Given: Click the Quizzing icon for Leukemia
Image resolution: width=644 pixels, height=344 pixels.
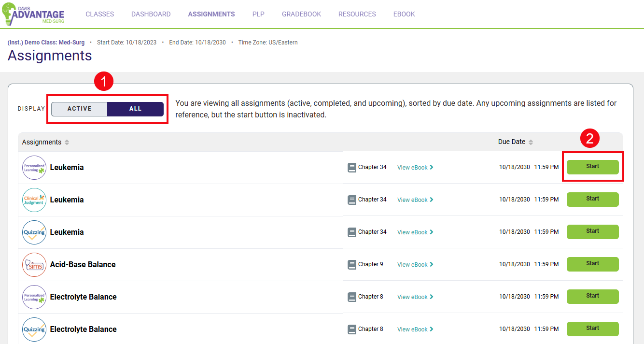Looking at the screenshot, I should [34, 232].
